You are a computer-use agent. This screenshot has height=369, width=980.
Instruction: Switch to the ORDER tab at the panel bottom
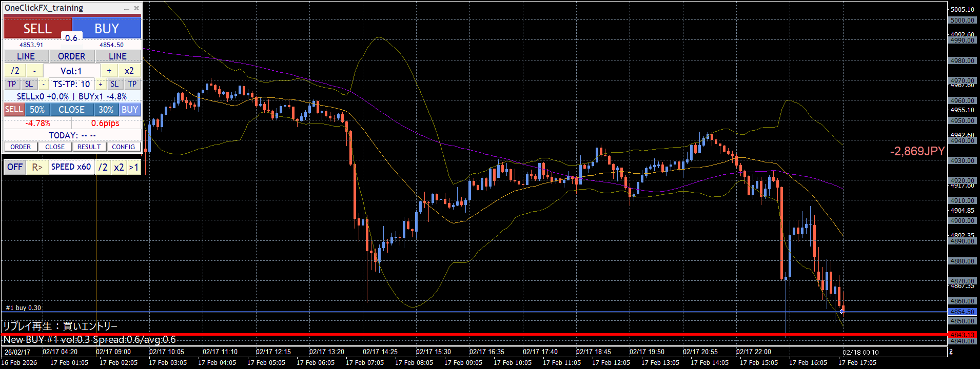(21, 147)
